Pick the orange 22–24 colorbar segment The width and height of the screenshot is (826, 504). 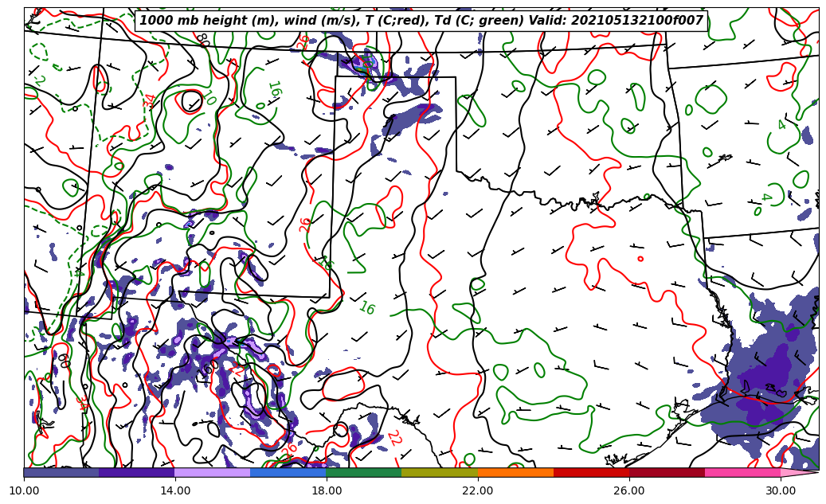click(x=515, y=472)
